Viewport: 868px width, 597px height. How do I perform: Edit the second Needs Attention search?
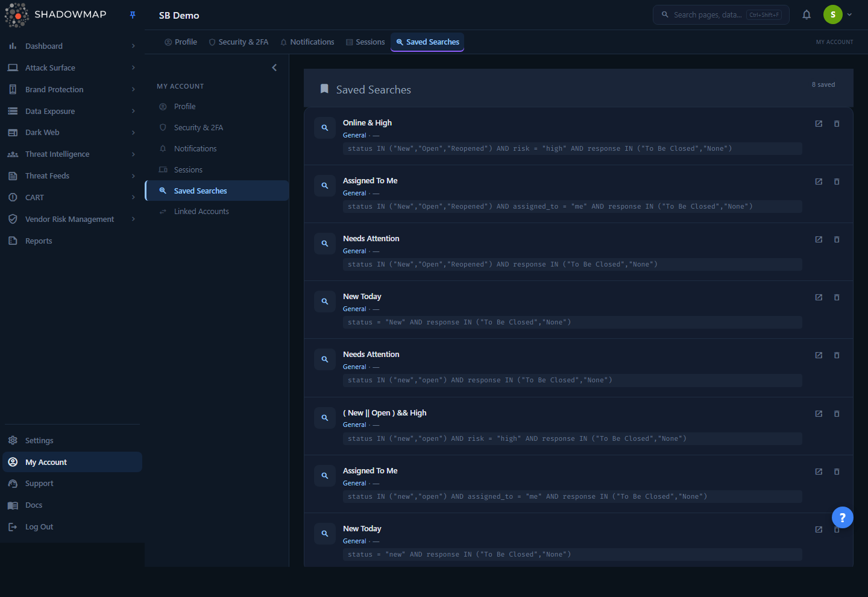[819, 355]
